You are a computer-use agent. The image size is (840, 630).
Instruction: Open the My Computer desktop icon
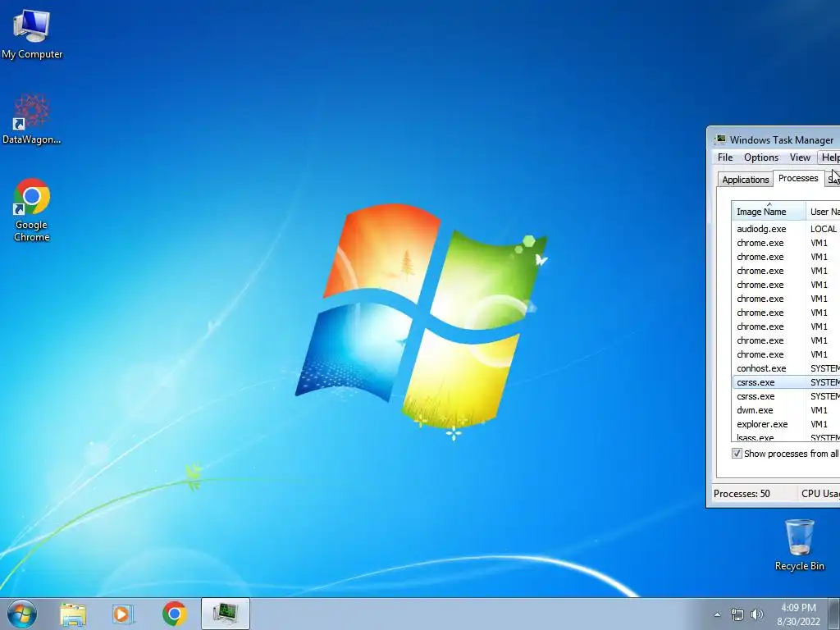point(32,33)
